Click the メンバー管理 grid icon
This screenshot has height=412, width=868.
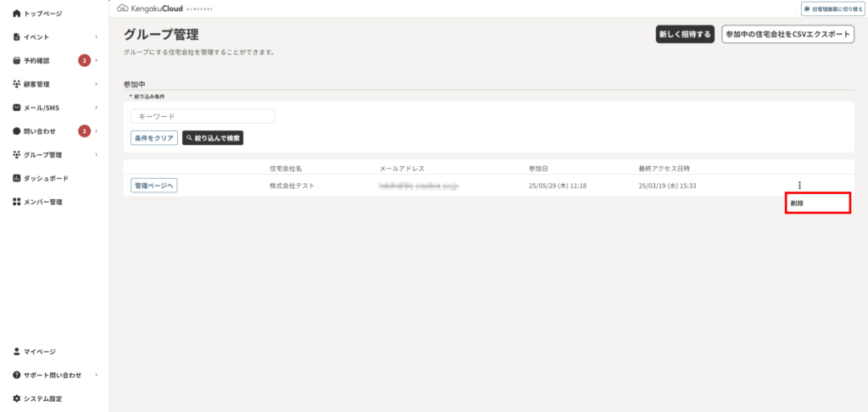click(x=17, y=202)
